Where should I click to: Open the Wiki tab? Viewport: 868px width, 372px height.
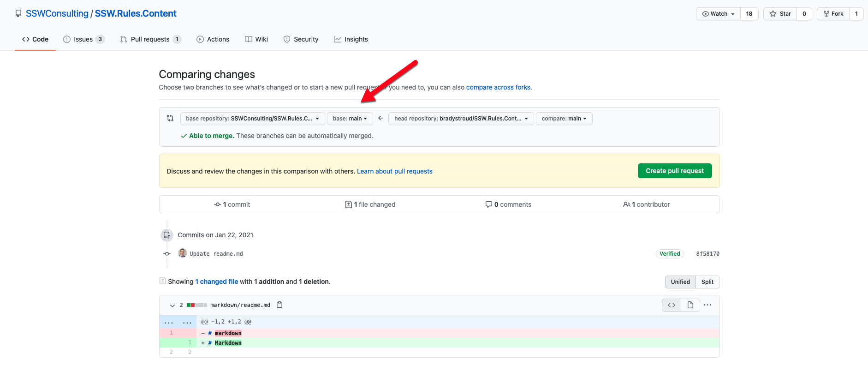tap(256, 39)
